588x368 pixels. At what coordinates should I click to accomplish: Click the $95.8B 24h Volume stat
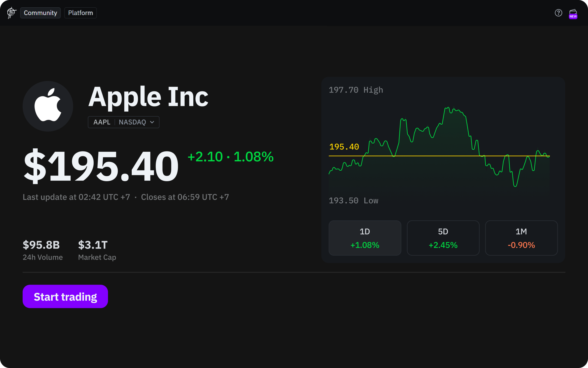click(41, 245)
